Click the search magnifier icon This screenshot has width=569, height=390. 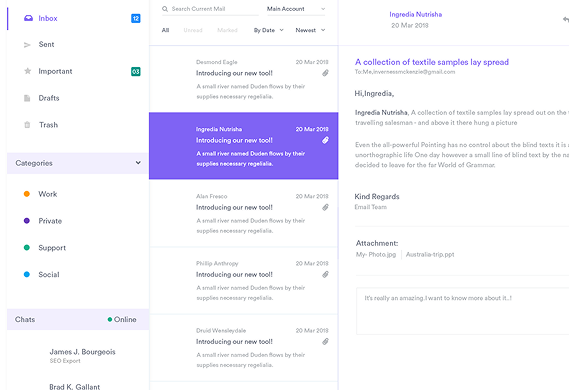click(x=165, y=9)
